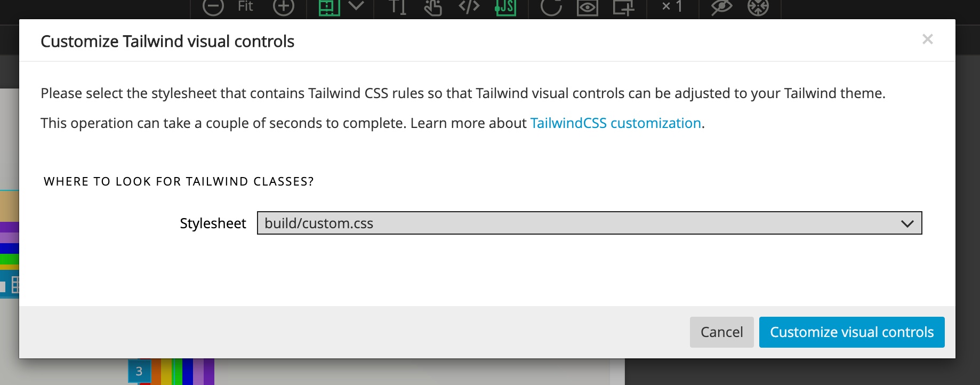Viewport: 980px width, 385px height.
Task: Click the refresh page icon
Action: tap(551, 7)
